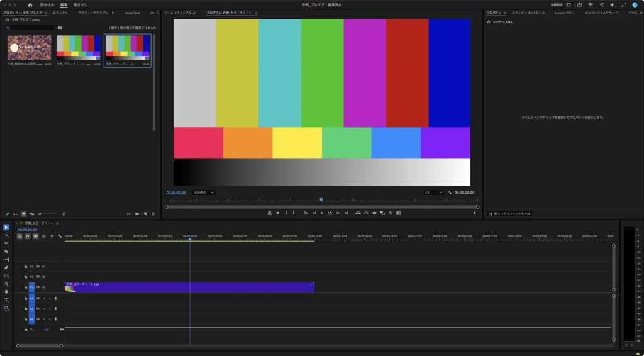Enable voice-over record on track A3

pos(55,319)
